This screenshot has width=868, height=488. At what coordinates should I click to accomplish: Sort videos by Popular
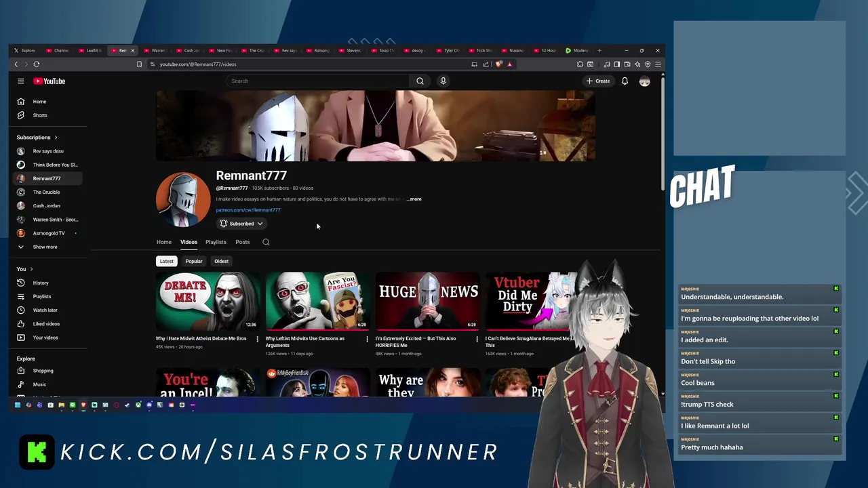point(194,261)
